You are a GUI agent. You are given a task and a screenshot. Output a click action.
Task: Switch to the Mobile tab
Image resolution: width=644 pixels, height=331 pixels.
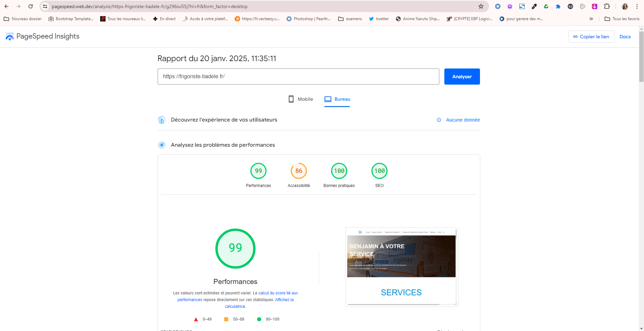[301, 99]
